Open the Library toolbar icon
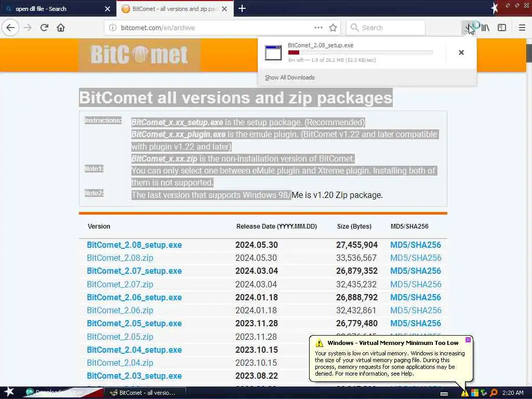 click(486, 28)
